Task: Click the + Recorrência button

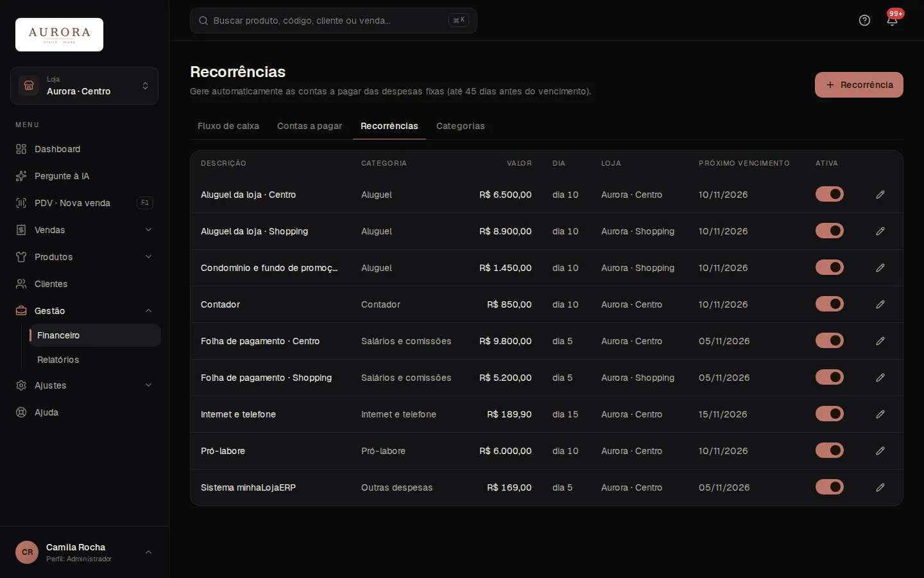Action: 859,85
